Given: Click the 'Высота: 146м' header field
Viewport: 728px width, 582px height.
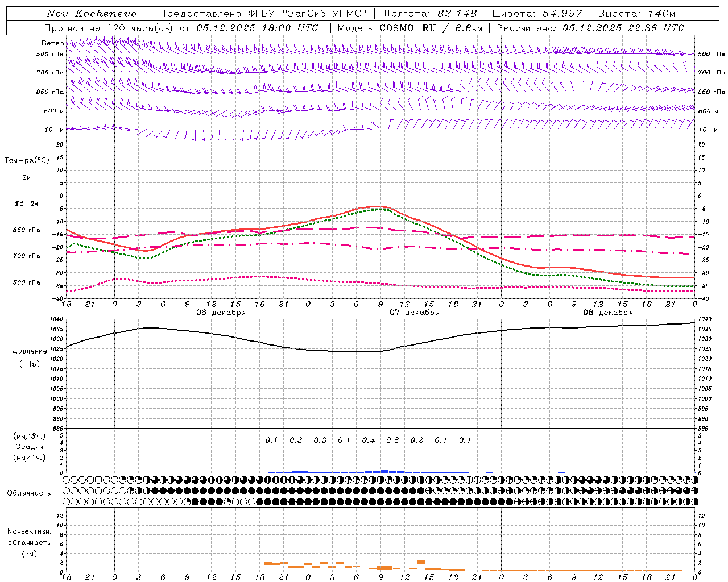Looking at the screenshot, I should [636, 14].
